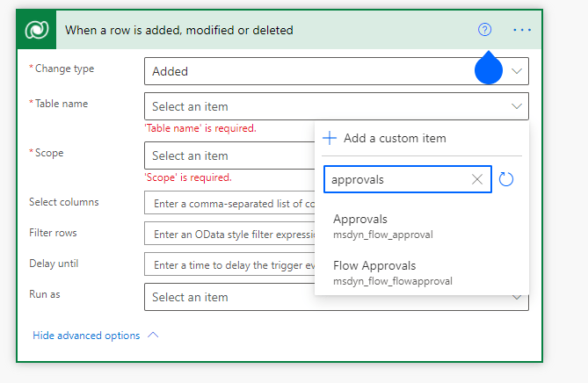Open the Run as dropdown

point(229,297)
